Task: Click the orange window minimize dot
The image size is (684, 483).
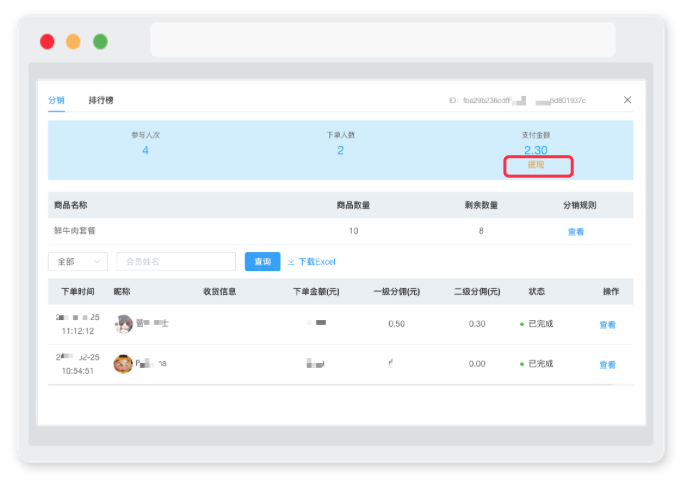Action: tap(73, 42)
